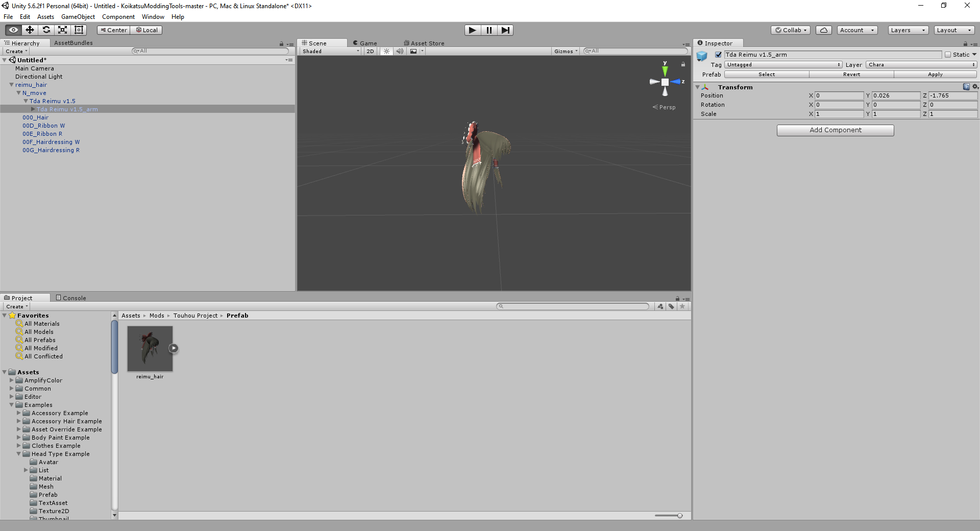This screenshot has width=980, height=531.
Task: Select the reimu_hair prefab thumbnail
Action: click(x=150, y=349)
